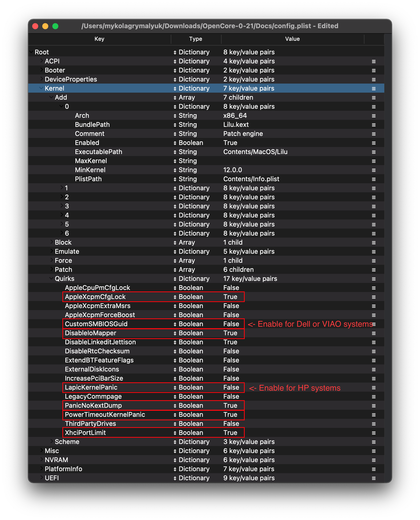The height and width of the screenshot is (520, 420).
Task: Collapse the Add array under Kernel
Action: [51, 97]
